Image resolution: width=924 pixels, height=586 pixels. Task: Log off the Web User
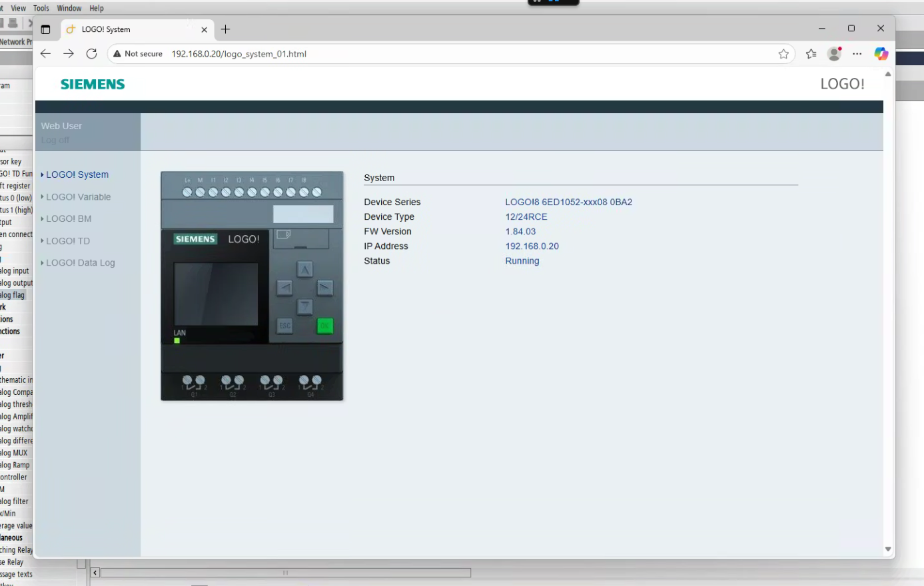55,140
